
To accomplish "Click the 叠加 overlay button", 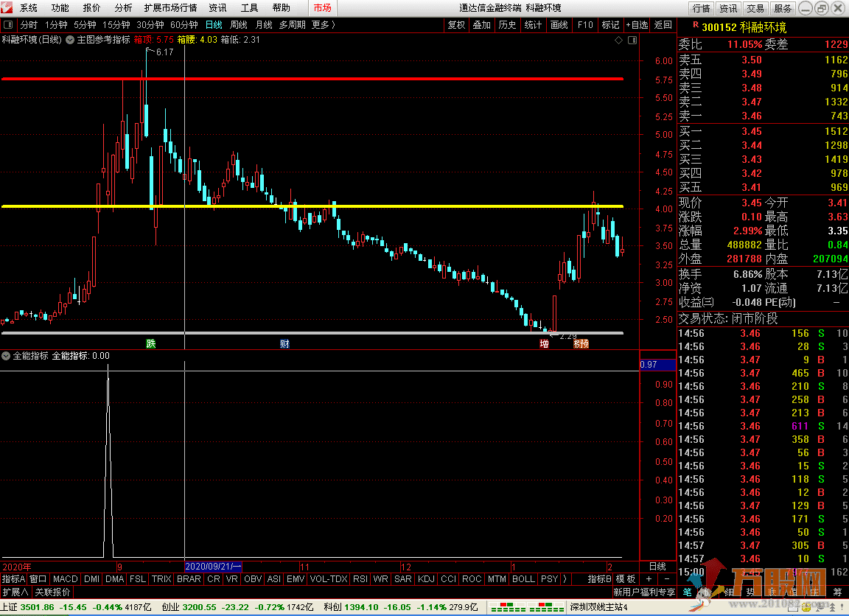I will [x=481, y=25].
